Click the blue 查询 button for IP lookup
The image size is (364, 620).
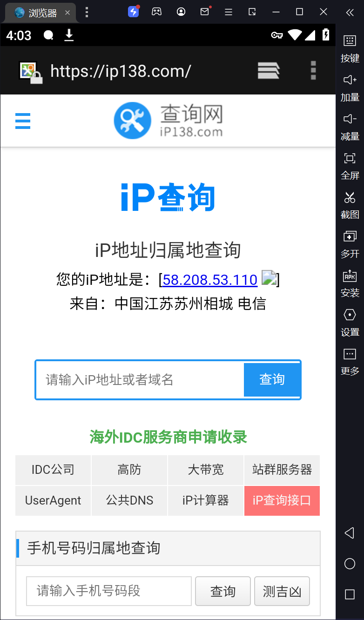point(272,380)
